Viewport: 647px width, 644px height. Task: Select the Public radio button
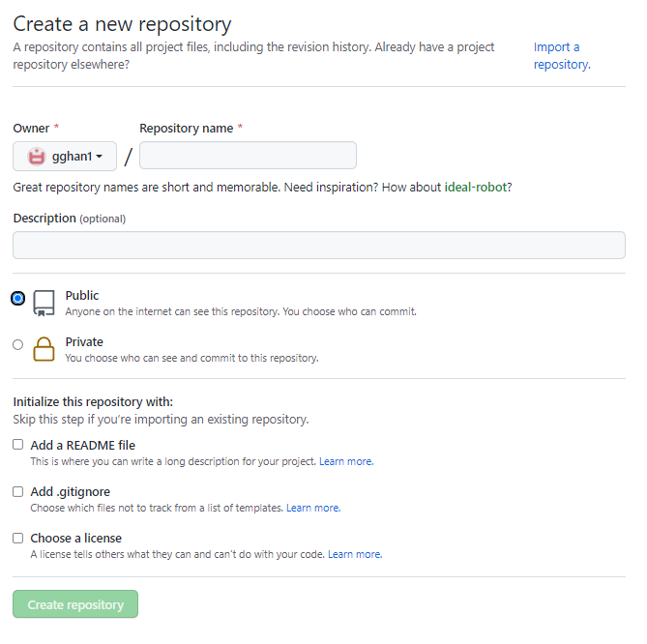pos(18,298)
